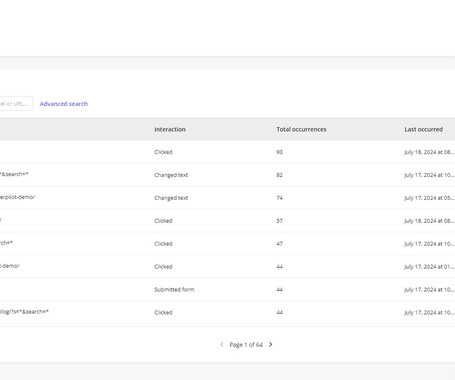Select the date in the 57 occurrences row
455x380 pixels.
pos(429,221)
